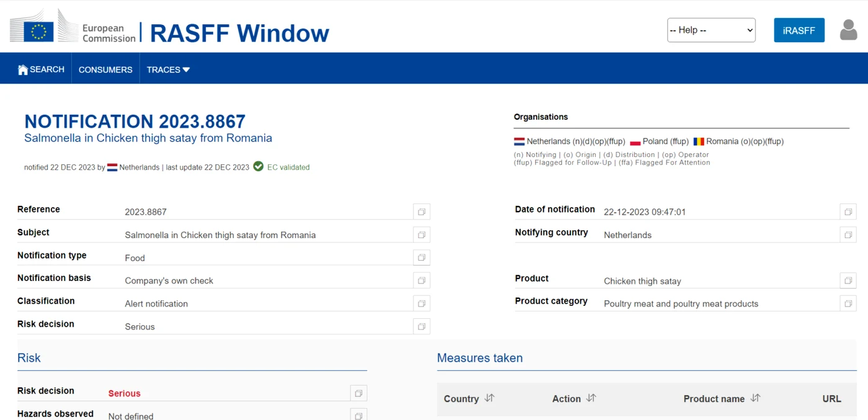Click Netherlands (n)(d)(op)(ffup) organisation text

point(576,141)
